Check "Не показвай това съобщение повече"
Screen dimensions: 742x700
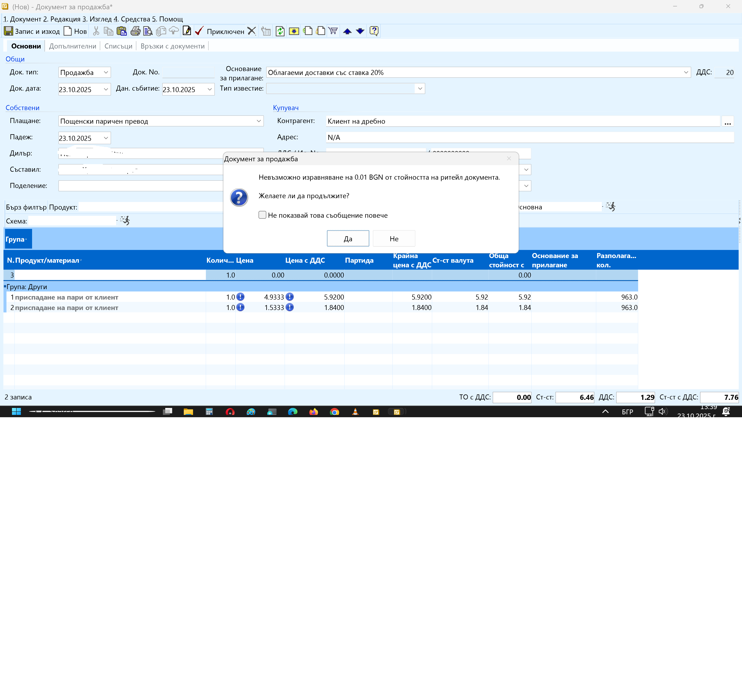pyautogui.click(x=262, y=215)
